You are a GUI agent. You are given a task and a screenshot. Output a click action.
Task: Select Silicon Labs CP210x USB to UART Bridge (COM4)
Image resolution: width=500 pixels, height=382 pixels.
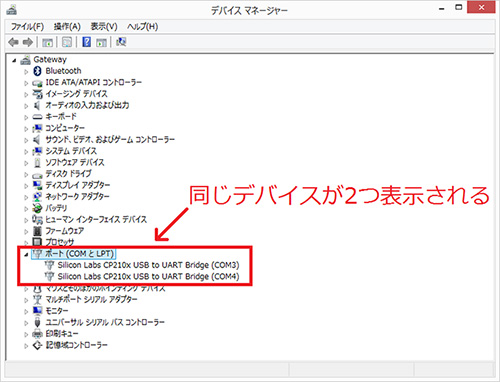tap(148, 277)
